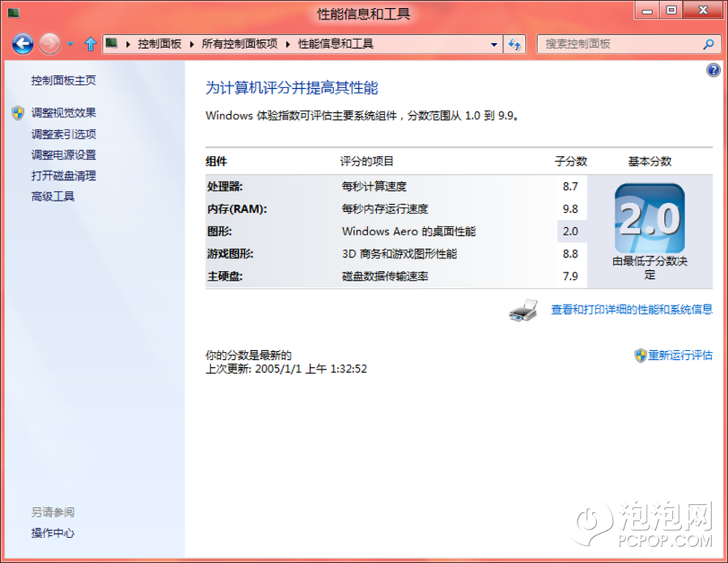Click the Refresh button beside address bar
The width and height of the screenshot is (728, 563).
[515, 44]
